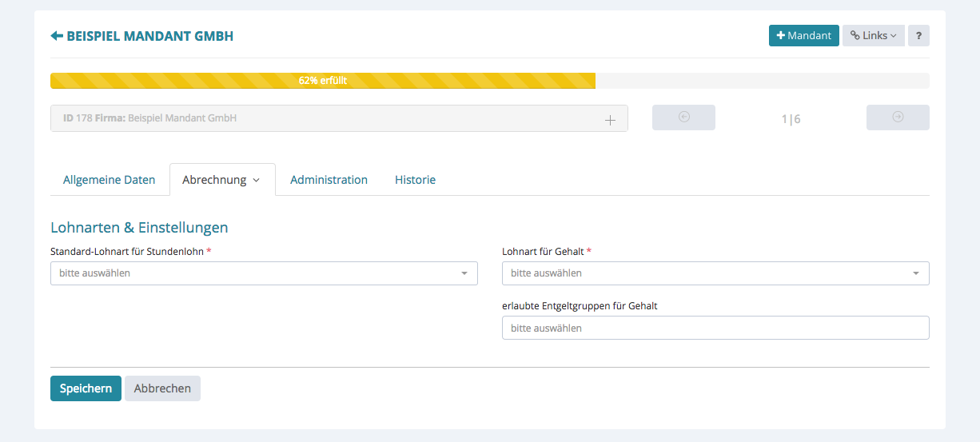Viewport: 980px width, 442px height.
Task: Click the back arrow beside the company title
Action: tap(56, 36)
